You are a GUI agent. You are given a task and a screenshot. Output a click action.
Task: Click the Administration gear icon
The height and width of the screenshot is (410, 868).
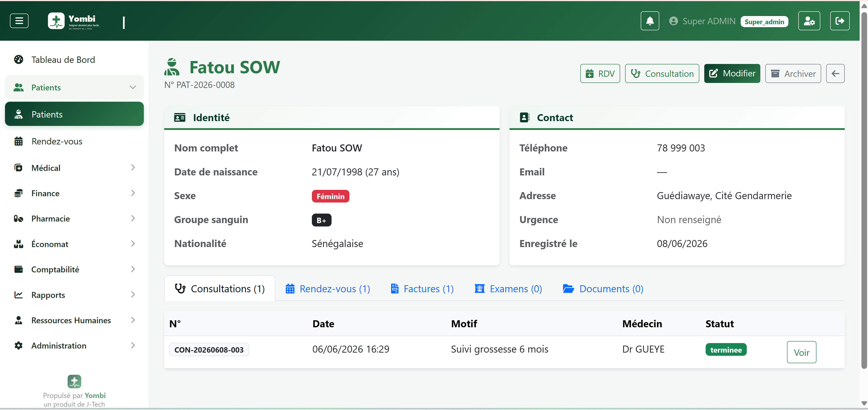[x=19, y=345]
